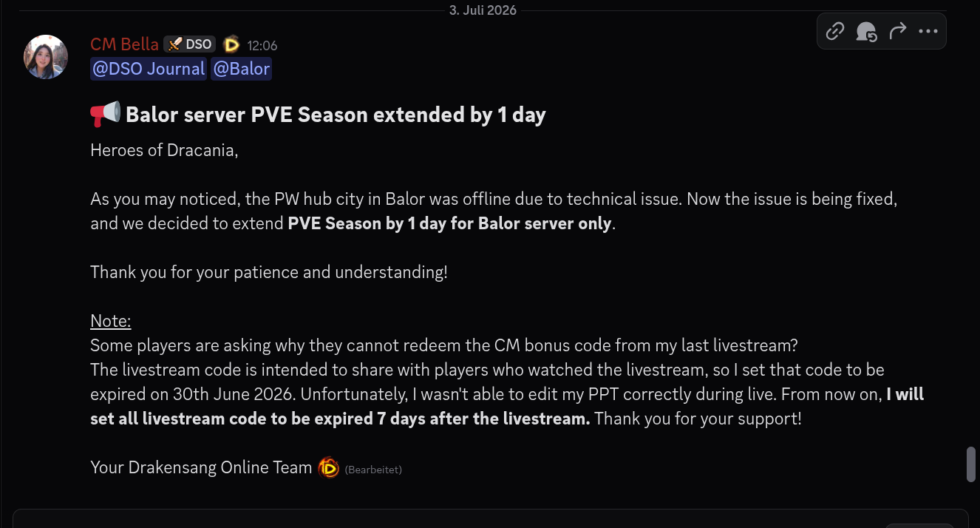Copy message link with chain icon
The height and width of the screenshot is (528, 980).
click(835, 31)
